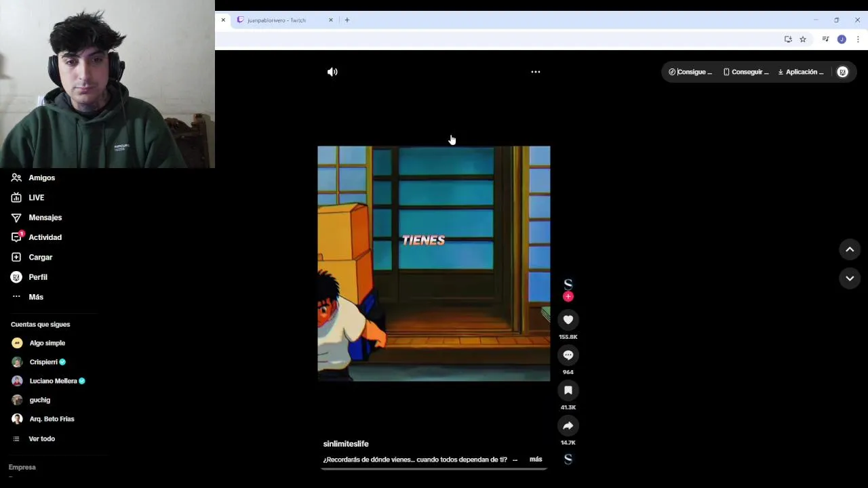Click the Actividad icon with red badge

[16, 237]
